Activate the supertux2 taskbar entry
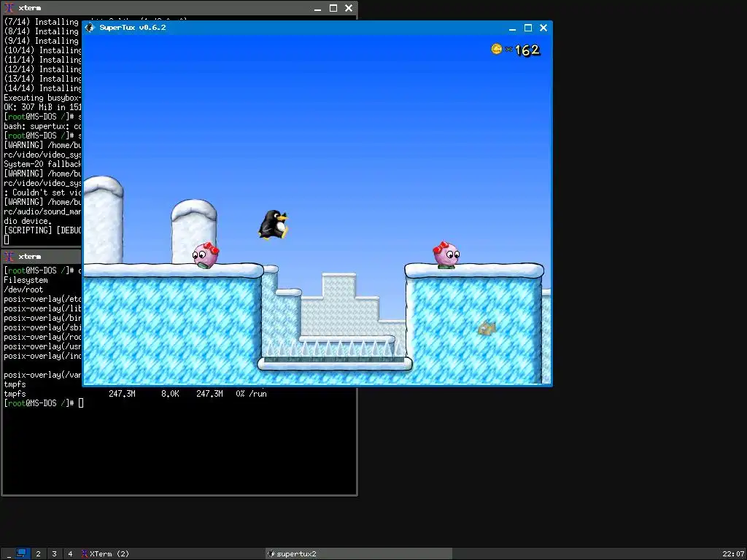This screenshot has width=747, height=560. click(x=358, y=554)
